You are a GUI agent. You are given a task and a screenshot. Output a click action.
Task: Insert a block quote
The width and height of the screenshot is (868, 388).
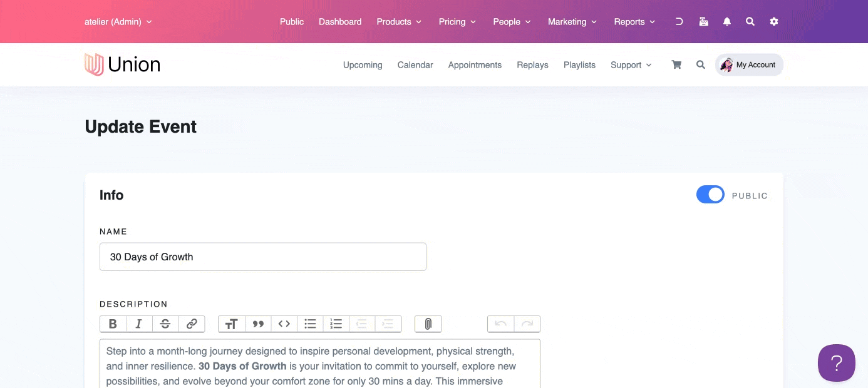click(257, 324)
